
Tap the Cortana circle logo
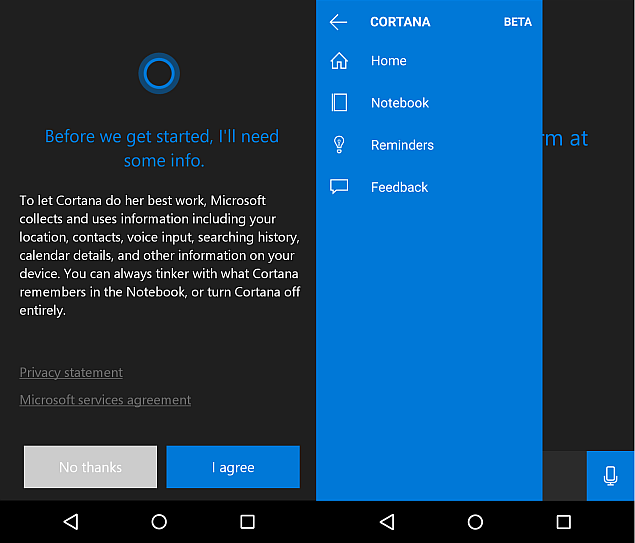click(x=158, y=73)
